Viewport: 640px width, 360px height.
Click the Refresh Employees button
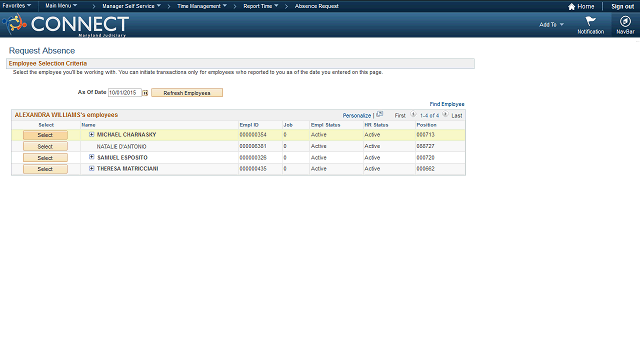click(x=187, y=93)
